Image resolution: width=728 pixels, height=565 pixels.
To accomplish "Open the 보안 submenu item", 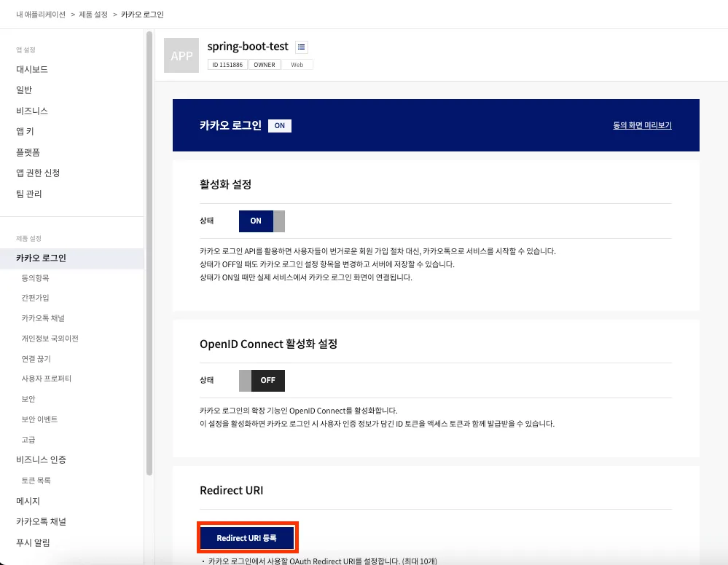I will pyautogui.click(x=28, y=399).
